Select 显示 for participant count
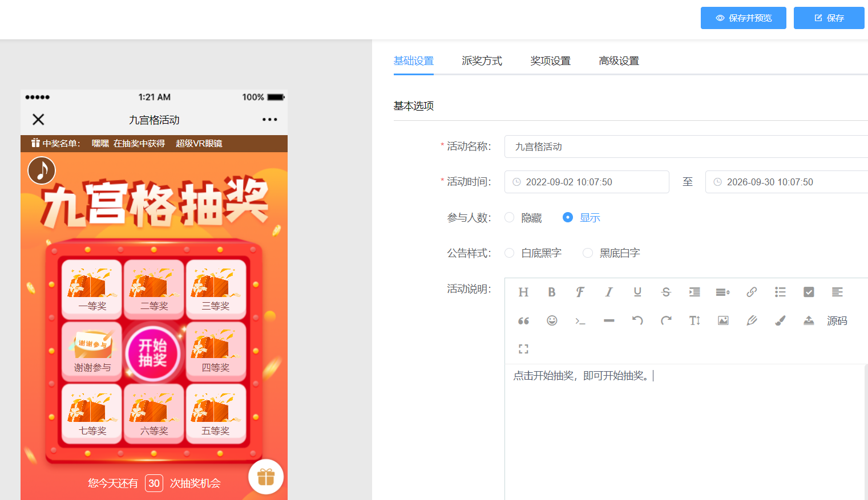The width and height of the screenshot is (868, 500). tap(582, 218)
